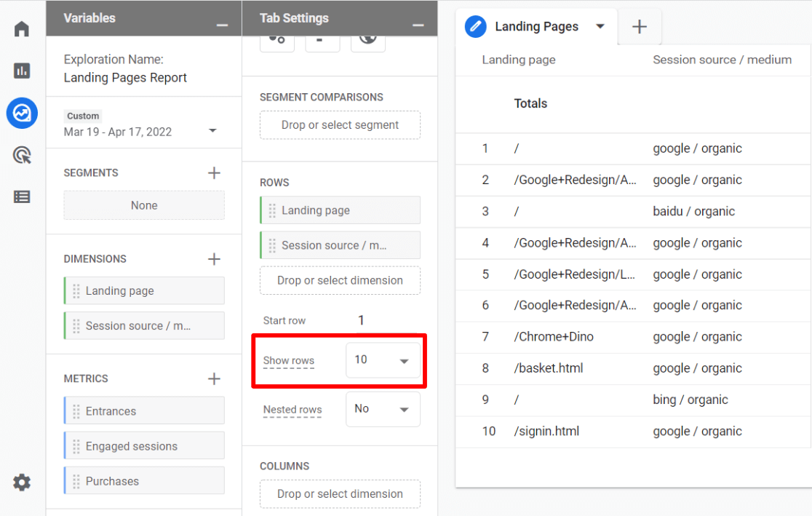812x516 pixels.
Task: Open the Nested rows dropdown
Action: pyautogui.click(x=383, y=409)
